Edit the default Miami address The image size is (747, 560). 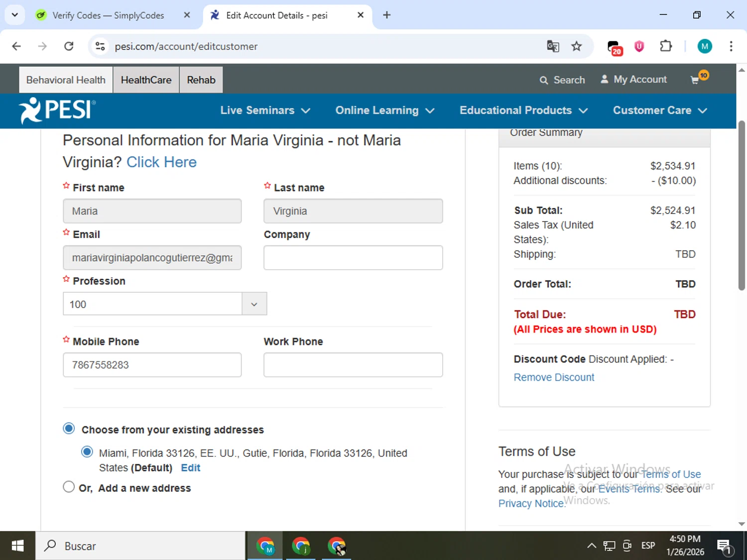tap(190, 468)
